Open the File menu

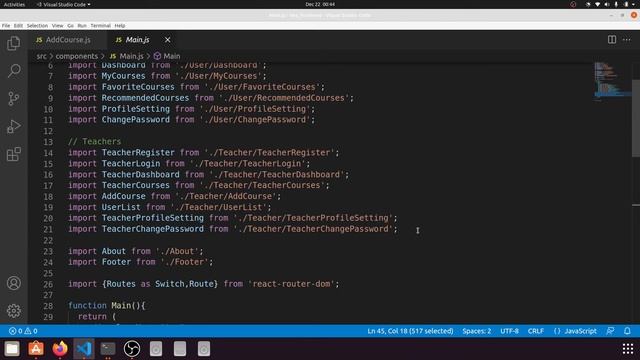(x=6, y=25)
